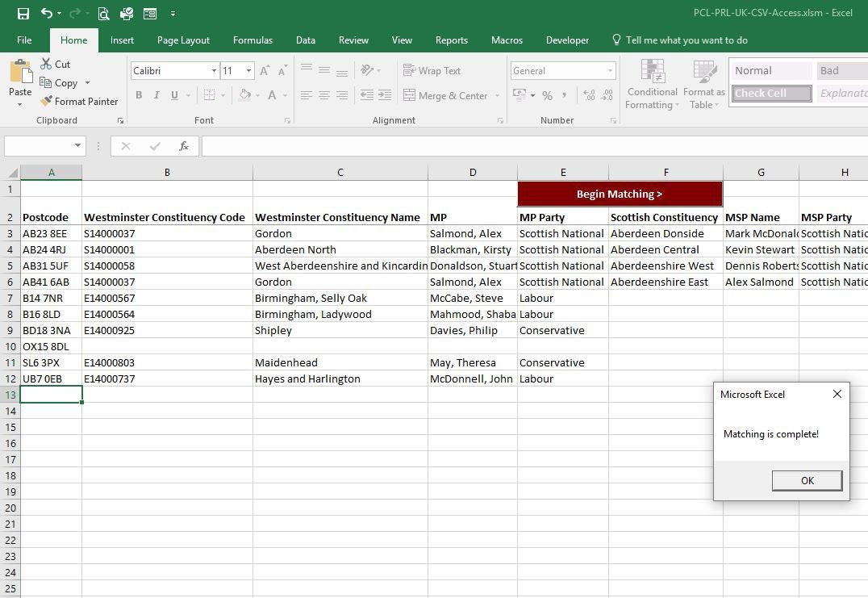This screenshot has height=598, width=868.
Task: Open the Formulas ribbon tab
Action: (252, 40)
